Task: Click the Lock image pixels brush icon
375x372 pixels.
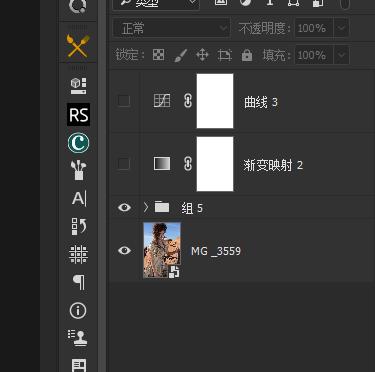Action: coord(180,55)
